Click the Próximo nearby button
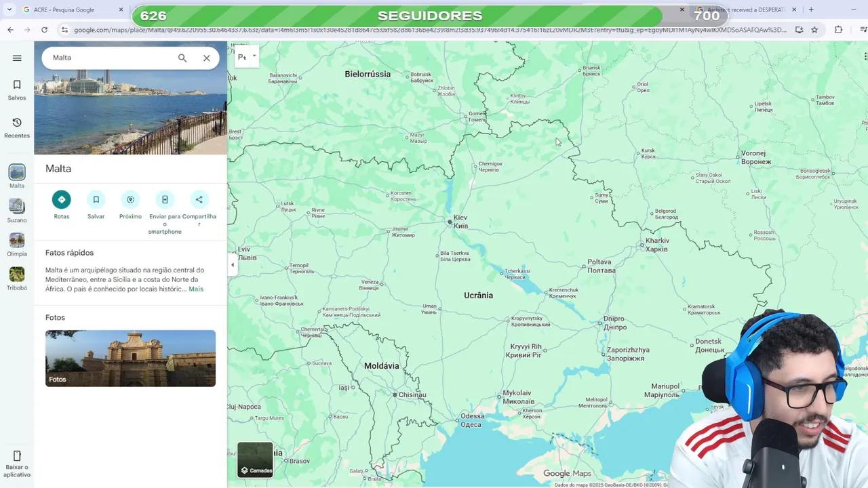868x488 pixels. [x=130, y=199]
